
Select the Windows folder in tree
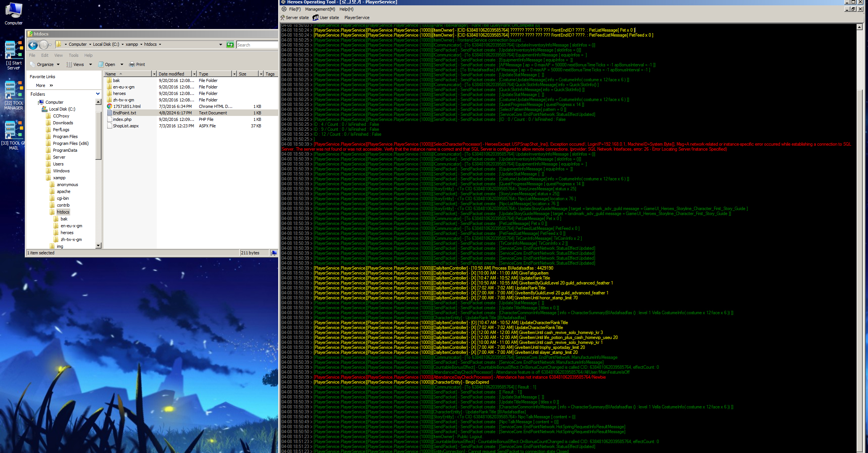58,171
